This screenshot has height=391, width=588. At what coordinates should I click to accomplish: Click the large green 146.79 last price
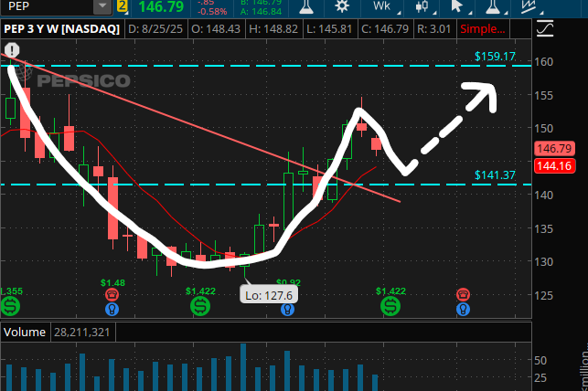point(161,6)
